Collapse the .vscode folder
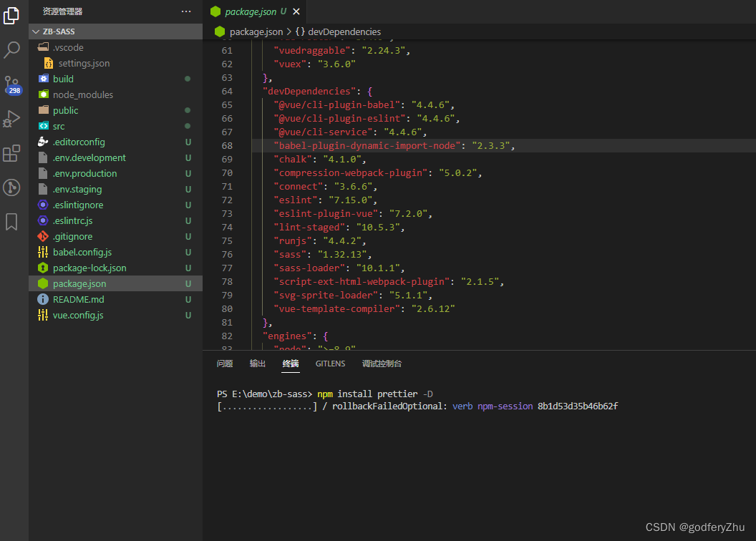The width and height of the screenshot is (756, 541). point(116,47)
